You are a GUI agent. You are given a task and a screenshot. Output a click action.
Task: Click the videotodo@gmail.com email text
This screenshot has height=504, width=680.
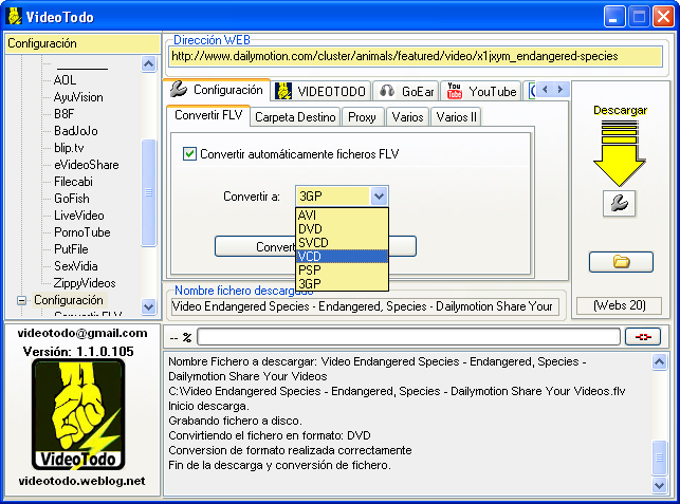82,333
